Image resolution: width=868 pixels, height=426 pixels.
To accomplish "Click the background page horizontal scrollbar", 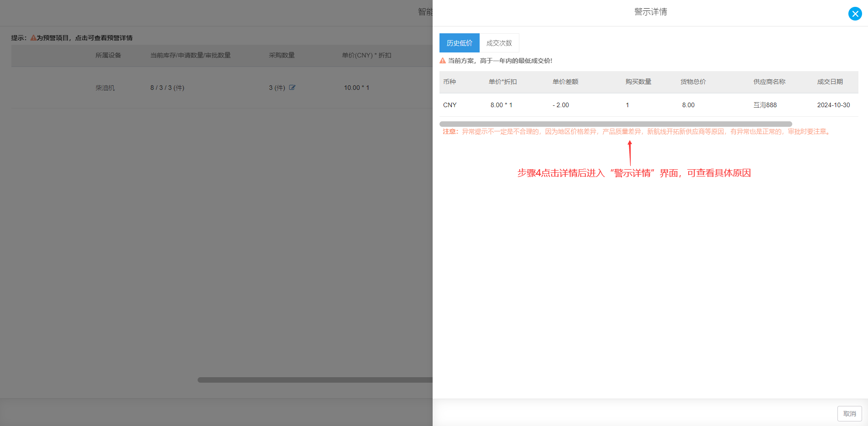I will 315,380.
